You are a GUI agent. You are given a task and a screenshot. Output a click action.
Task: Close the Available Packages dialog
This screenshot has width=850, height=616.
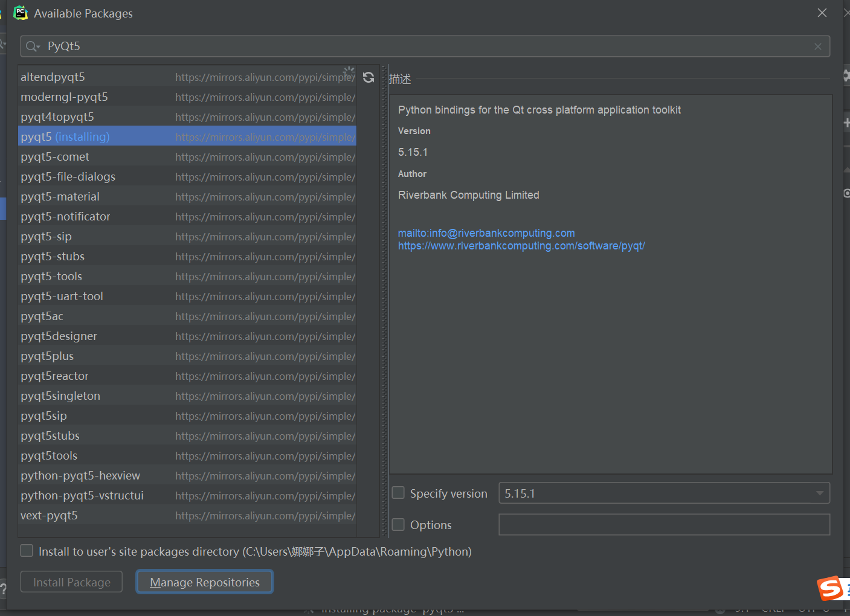point(822,13)
